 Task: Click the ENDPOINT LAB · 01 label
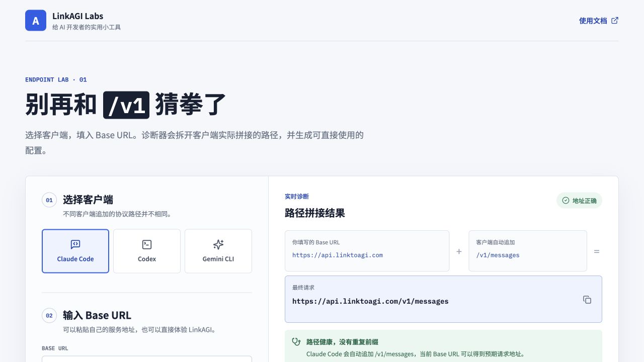56,79
